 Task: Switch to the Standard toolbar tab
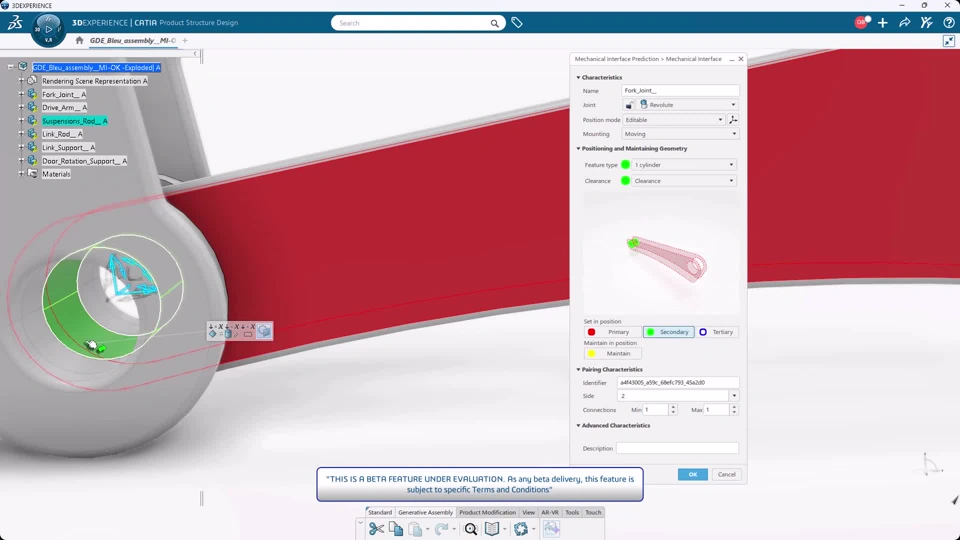click(380, 512)
